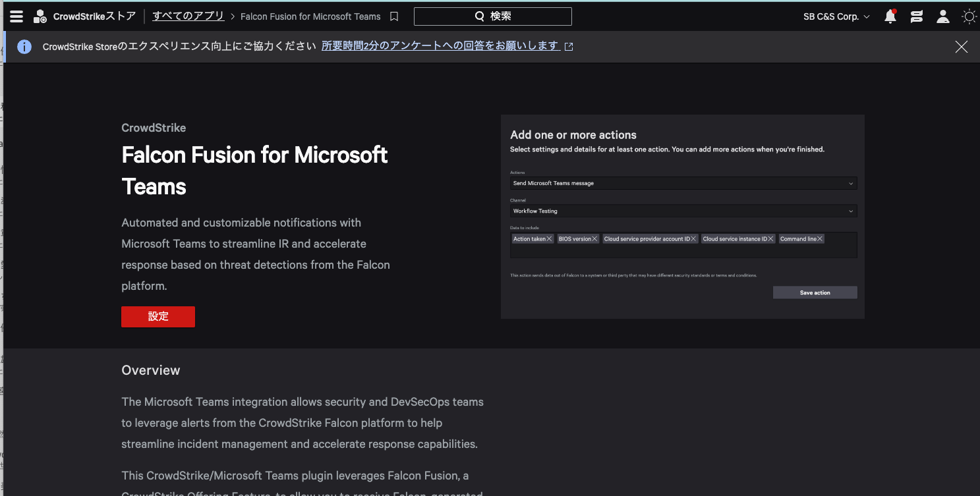Toggle the light/dark theme sun icon
980x496 pixels.
point(969,16)
